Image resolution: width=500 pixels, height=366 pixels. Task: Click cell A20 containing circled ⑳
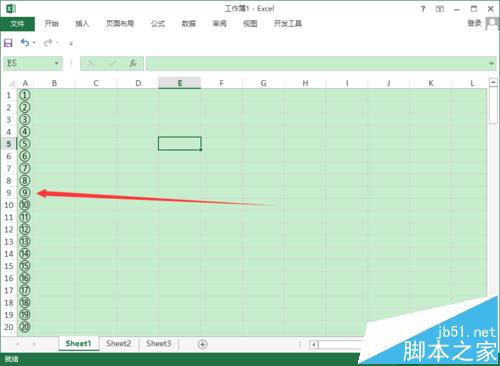point(25,327)
